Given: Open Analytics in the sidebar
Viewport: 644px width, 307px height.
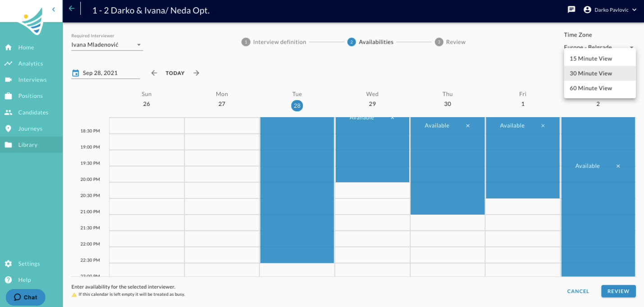Looking at the screenshot, I should 31,64.
